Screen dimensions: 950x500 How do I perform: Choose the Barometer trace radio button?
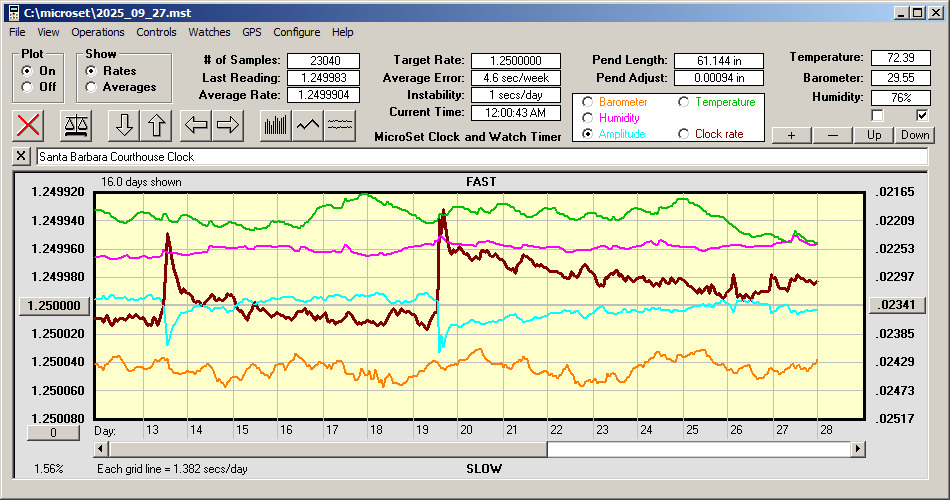588,102
